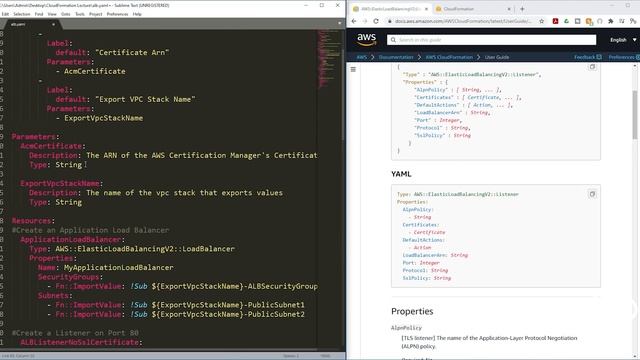Copy the JSON syntax code block
The image size is (640, 360).
tap(592, 67)
